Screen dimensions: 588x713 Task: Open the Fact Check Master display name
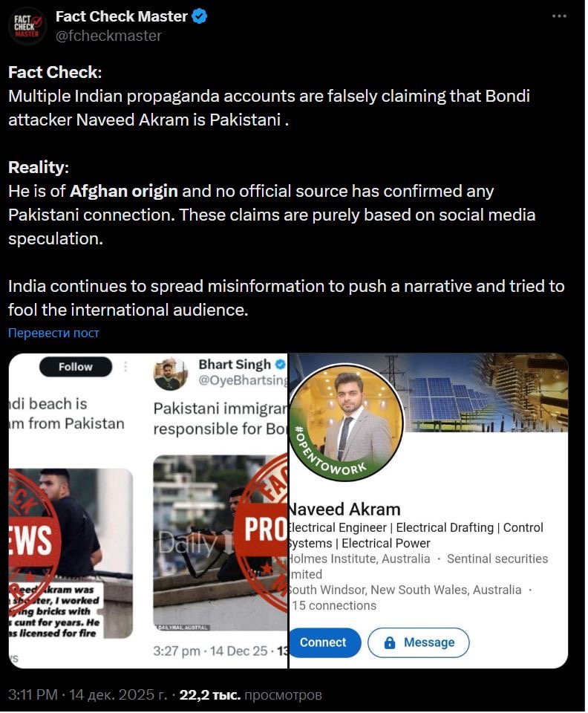point(121,16)
